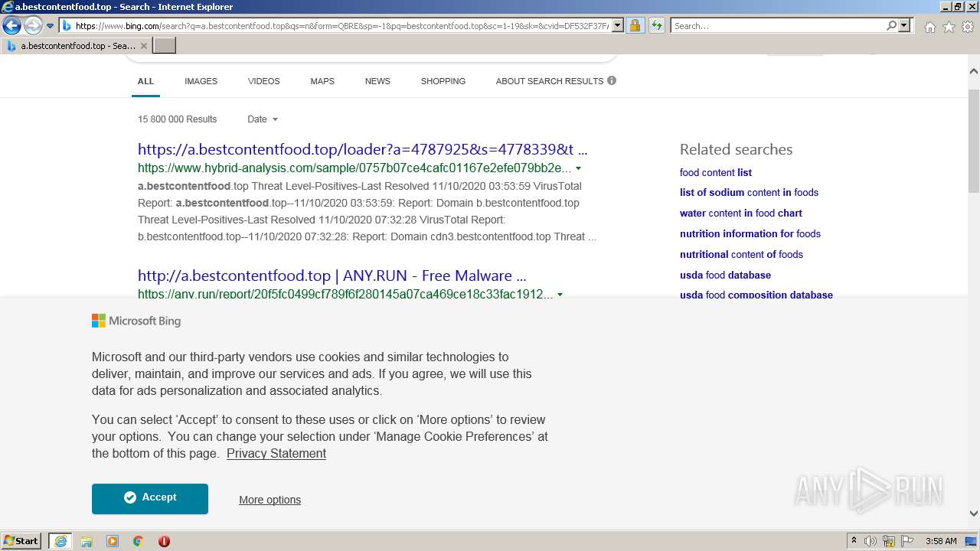Screen dimensions: 980x551
Task: Click the 3:58 AM system clock
Action: click(x=941, y=541)
